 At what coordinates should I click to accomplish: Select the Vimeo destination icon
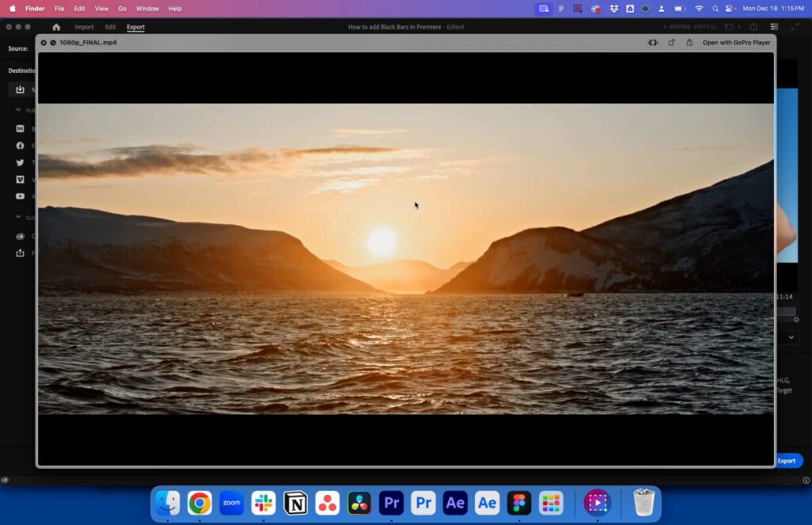pos(20,179)
